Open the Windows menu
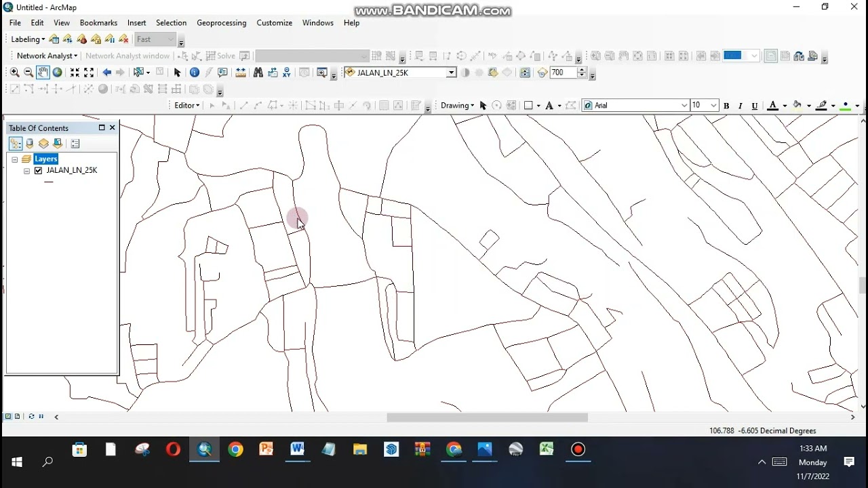The image size is (868, 488). (x=318, y=22)
